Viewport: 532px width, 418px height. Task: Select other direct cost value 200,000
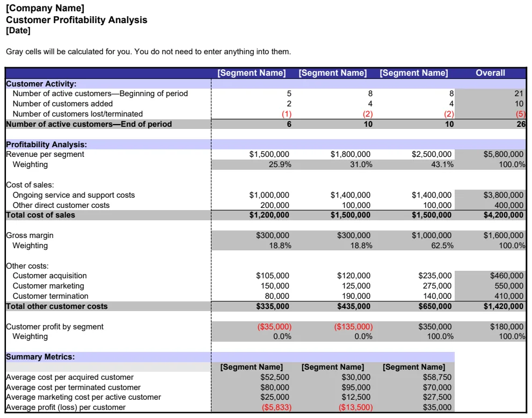point(275,205)
